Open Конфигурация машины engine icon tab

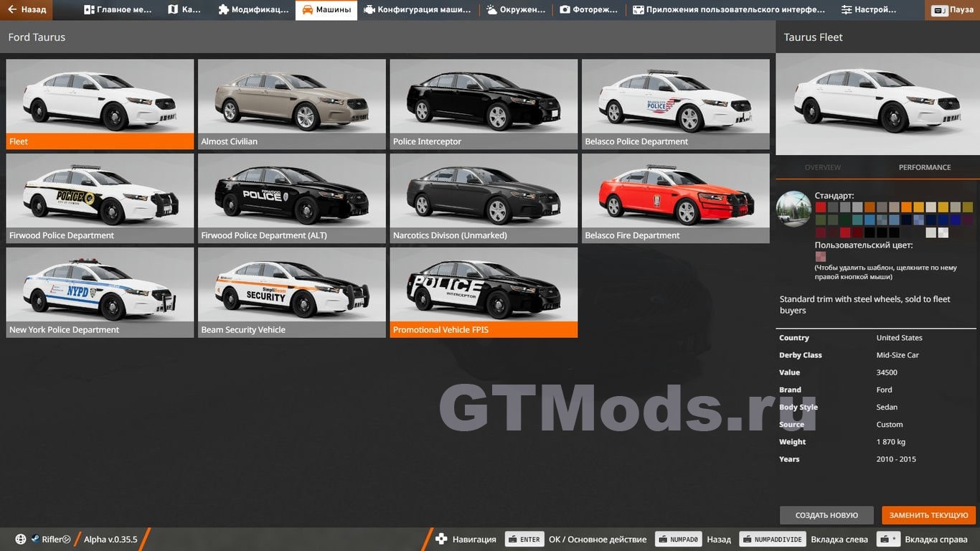pos(369,10)
